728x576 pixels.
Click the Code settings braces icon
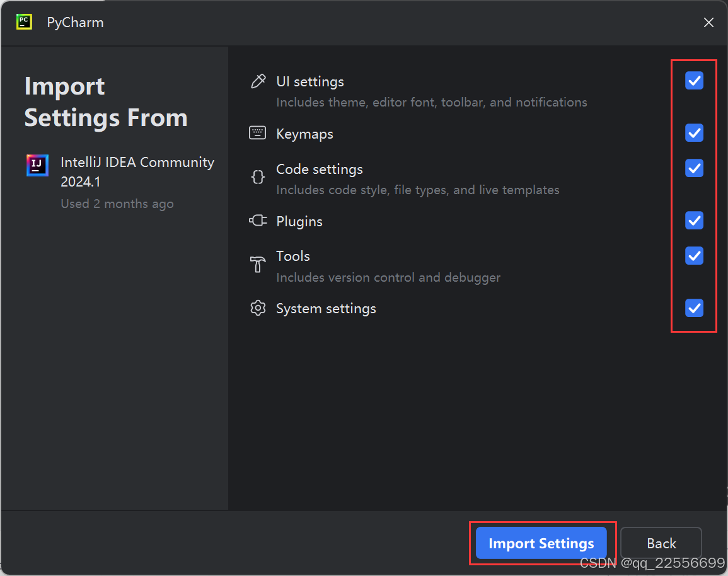tap(258, 177)
